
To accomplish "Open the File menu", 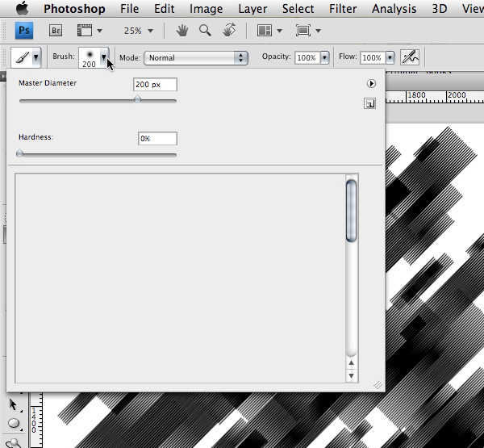I will [129, 9].
